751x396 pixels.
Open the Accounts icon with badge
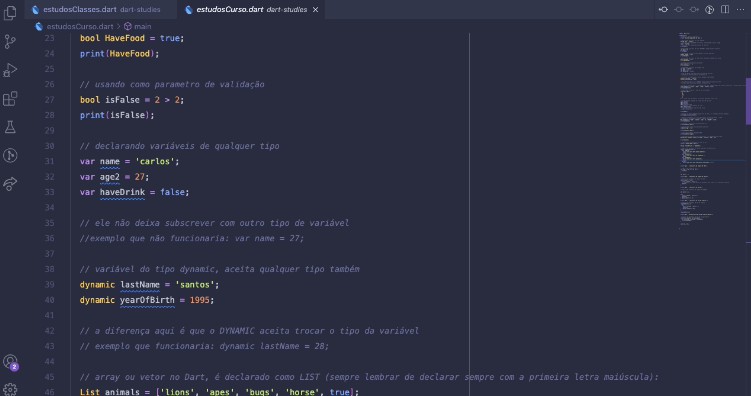(x=10, y=362)
